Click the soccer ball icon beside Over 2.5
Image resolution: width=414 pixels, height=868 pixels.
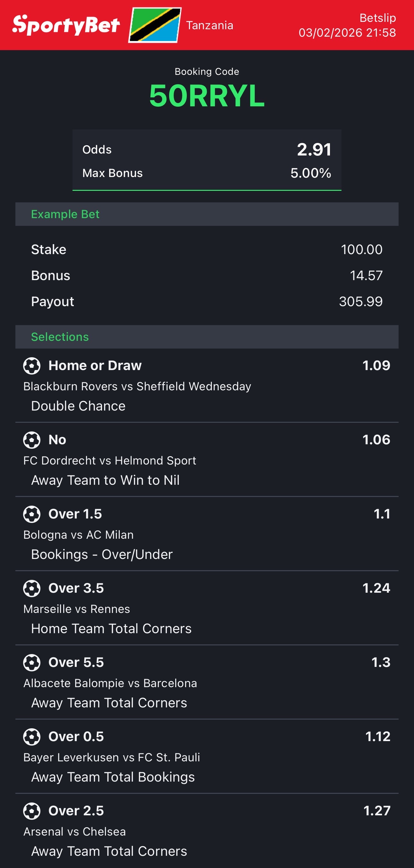[32, 811]
